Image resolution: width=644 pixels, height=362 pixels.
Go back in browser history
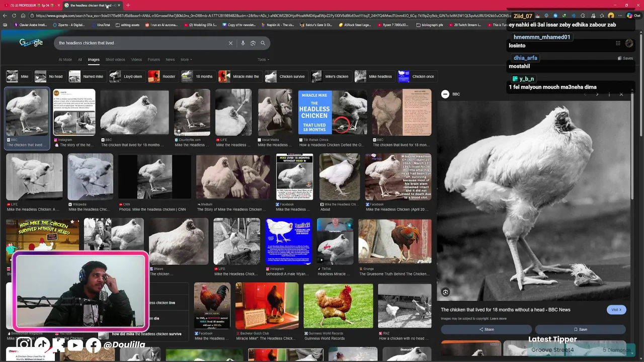pyautogui.click(x=5, y=16)
